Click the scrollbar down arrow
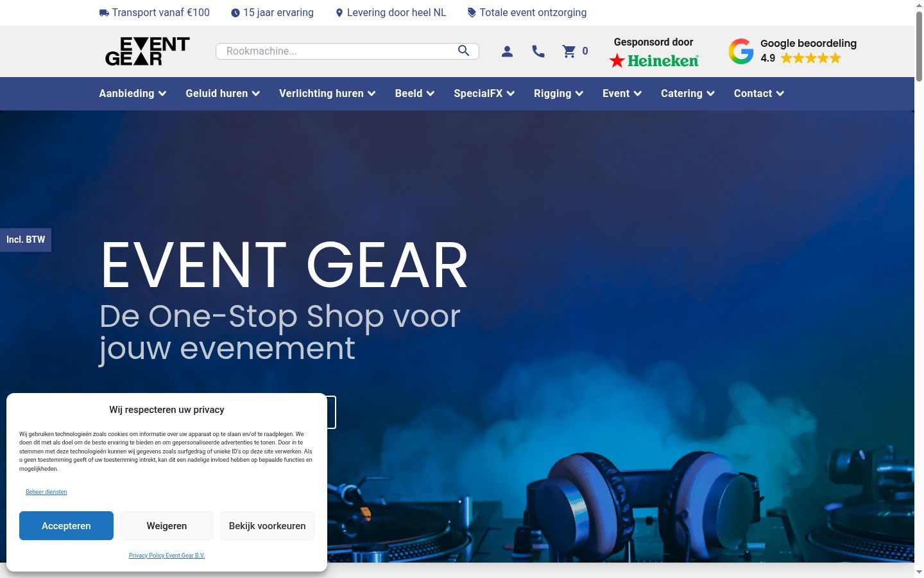Viewport: 924px width, 578px height. 919,572
